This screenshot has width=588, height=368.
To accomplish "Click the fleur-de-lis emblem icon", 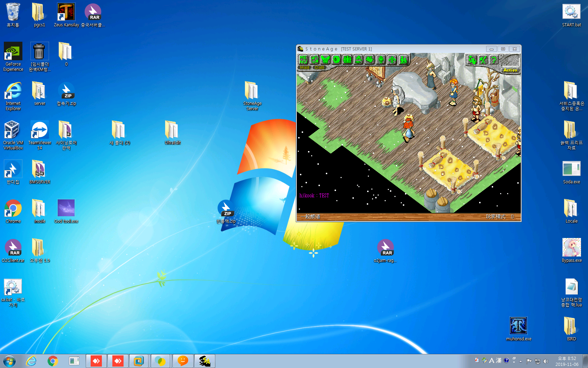I will 392,60.
